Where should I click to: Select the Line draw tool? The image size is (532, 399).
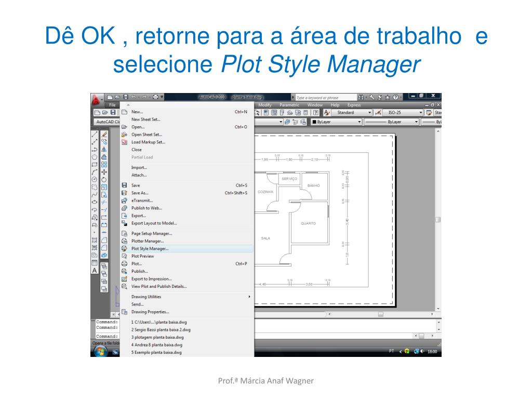pos(95,135)
